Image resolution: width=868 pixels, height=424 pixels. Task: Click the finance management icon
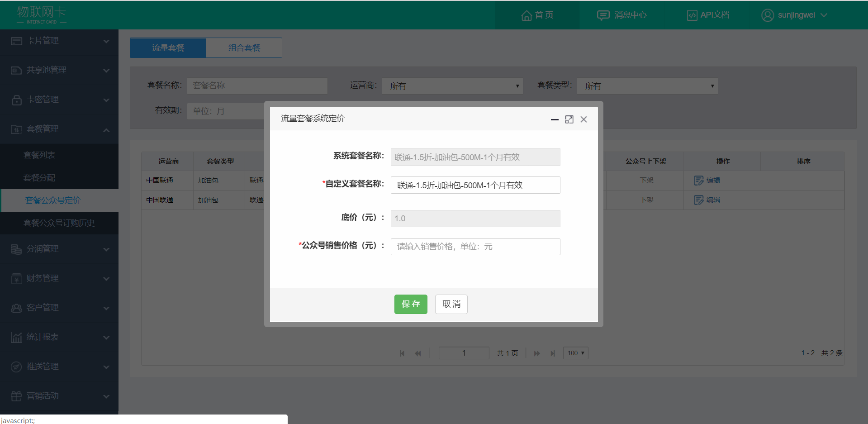16,279
